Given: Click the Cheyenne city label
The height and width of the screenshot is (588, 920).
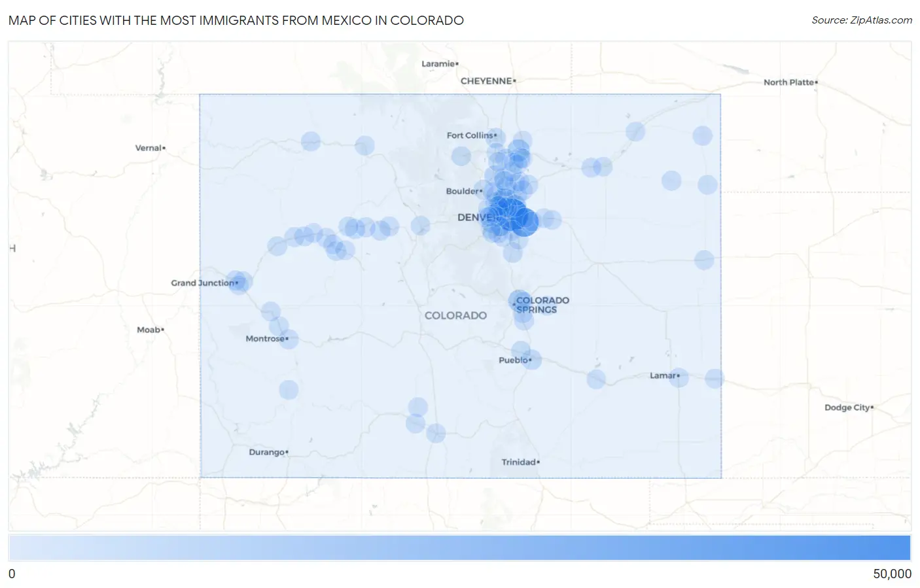Looking at the screenshot, I should tap(487, 81).
